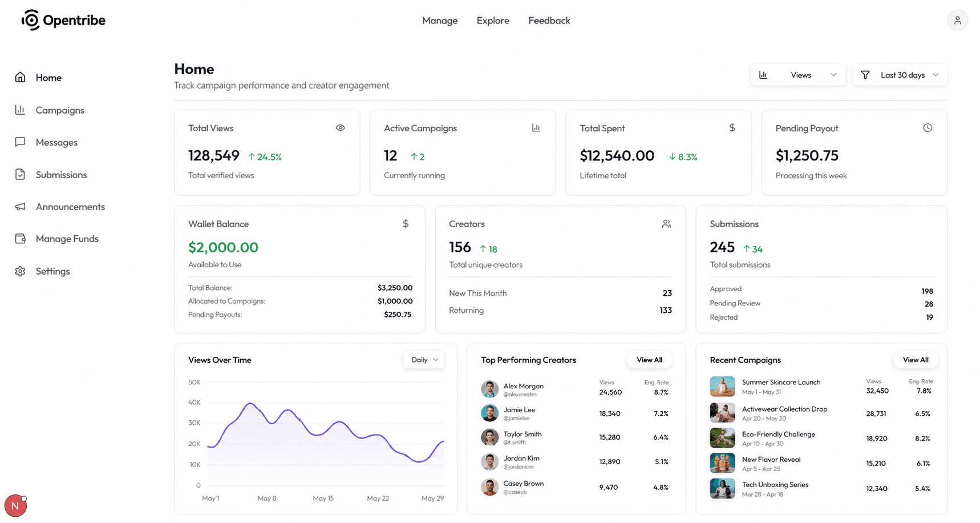
Task: Click the dollar icon on Total Spent card
Action: tap(732, 128)
